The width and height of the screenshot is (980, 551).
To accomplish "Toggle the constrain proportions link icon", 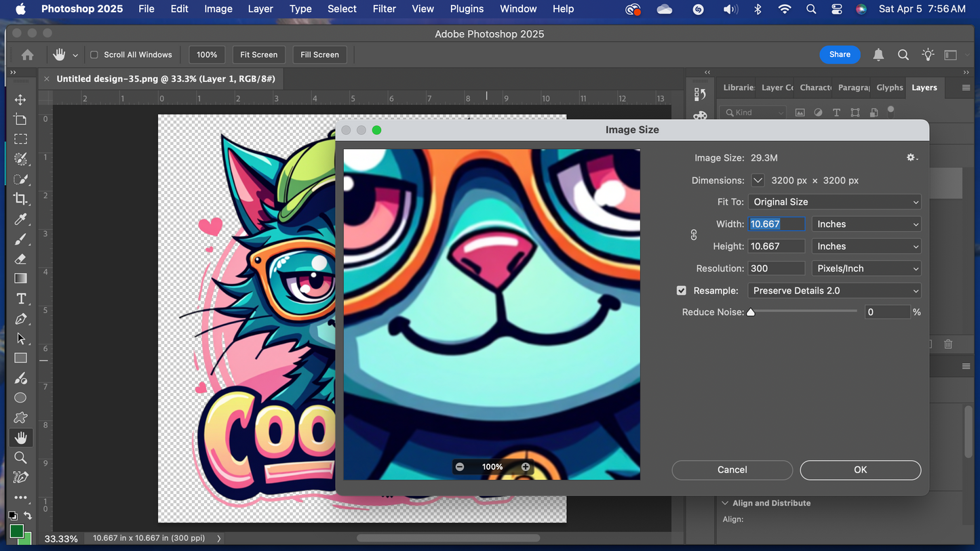I will click(x=694, y=235).
